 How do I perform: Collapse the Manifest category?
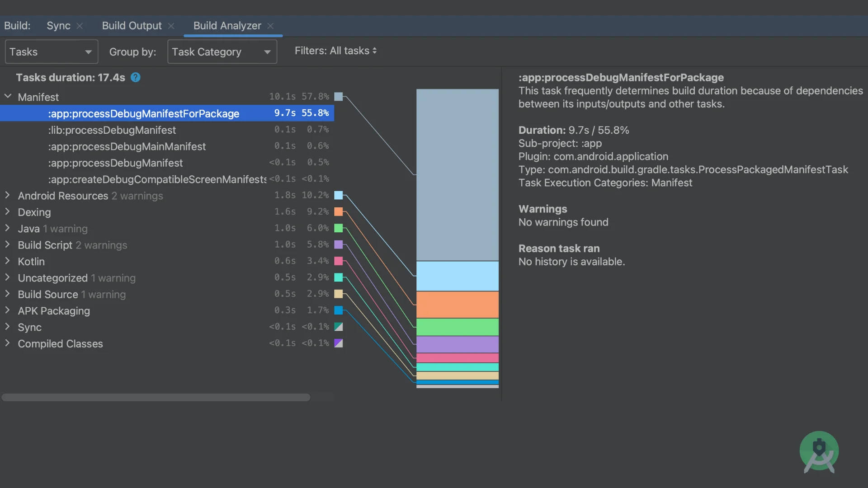point(8,96)
